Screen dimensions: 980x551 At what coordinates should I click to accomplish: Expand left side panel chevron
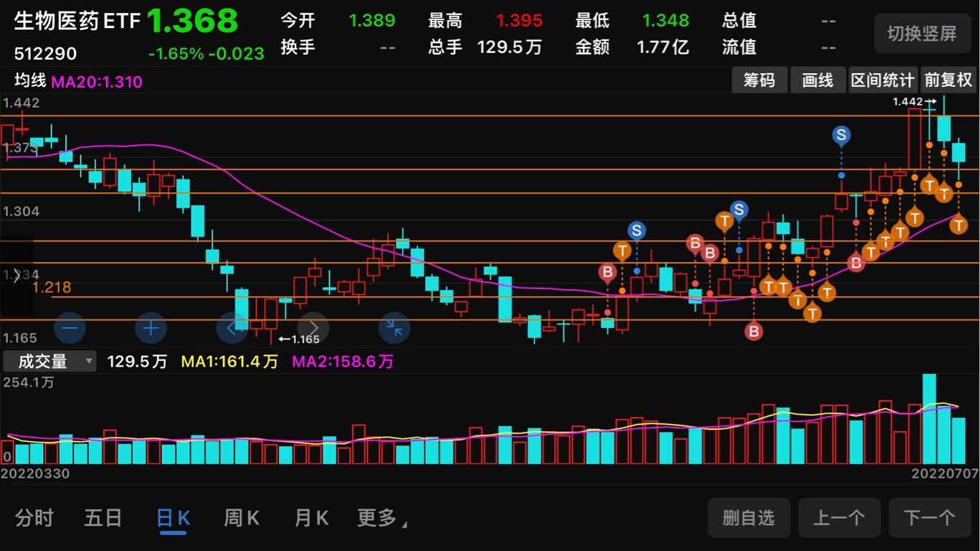(17, 275)
